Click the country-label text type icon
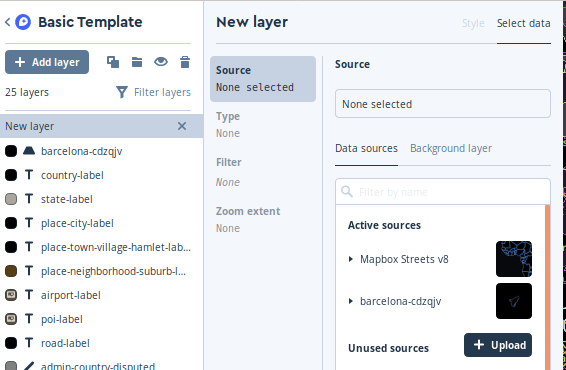The height and width of the screenshot is (370, 566). pos(29,175)
